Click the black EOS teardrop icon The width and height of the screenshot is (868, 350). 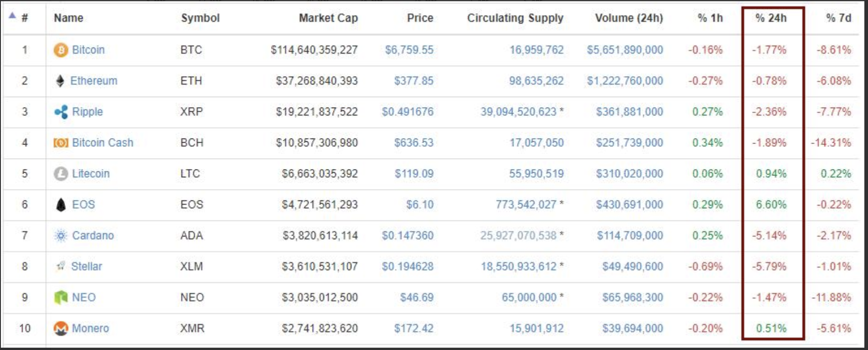(x=61, y=205)
